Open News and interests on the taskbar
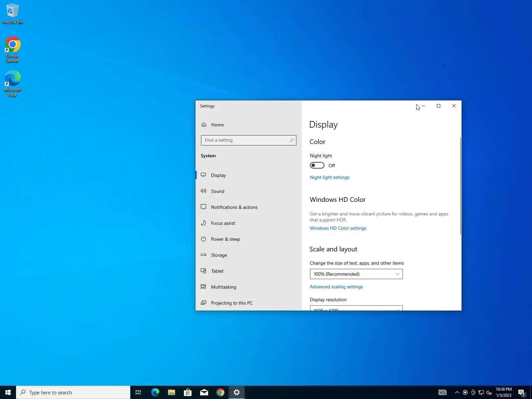Viewport: 532px width, 399px height. click(x=443, y=392)
